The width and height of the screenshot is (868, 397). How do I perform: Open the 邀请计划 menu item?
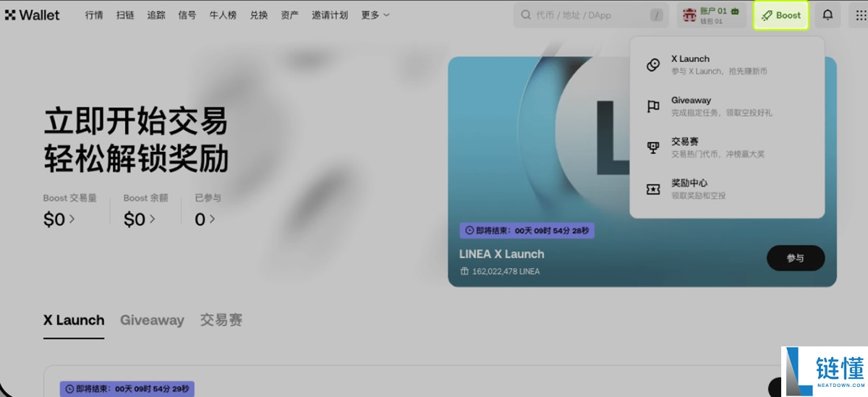(330, 14)
